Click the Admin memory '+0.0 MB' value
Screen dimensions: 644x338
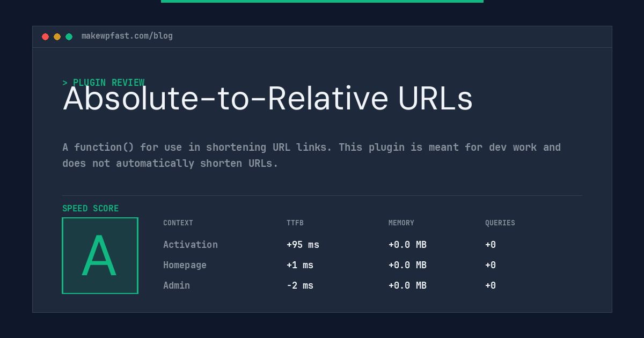(x=407, y=285)
